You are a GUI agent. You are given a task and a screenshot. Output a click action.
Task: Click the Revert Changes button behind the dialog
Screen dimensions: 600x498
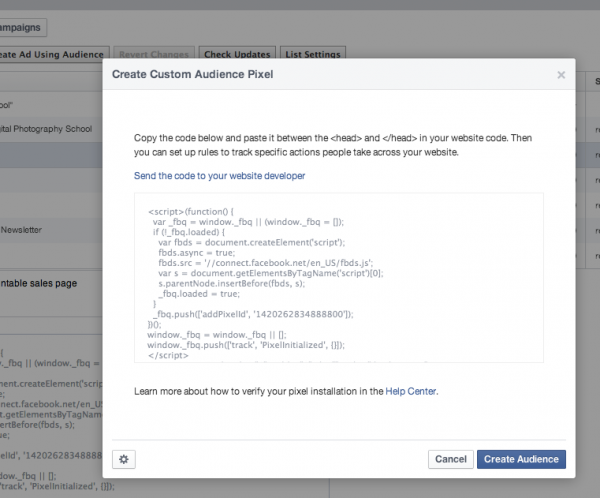pos(154,54)
